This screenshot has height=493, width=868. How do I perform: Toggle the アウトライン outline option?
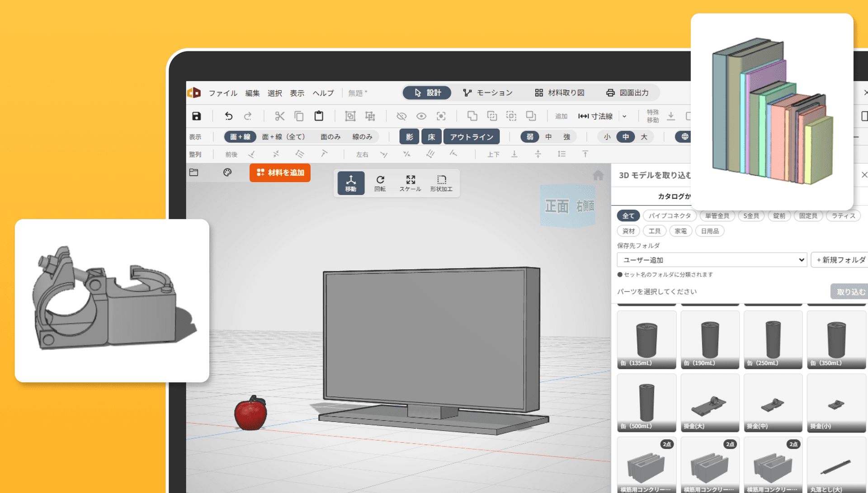pos(471,137)
